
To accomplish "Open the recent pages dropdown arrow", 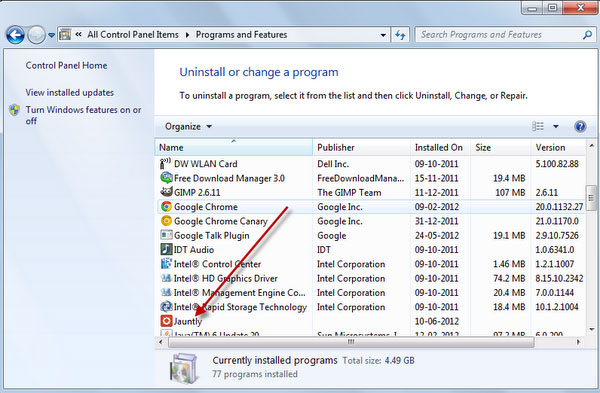I will 51,35.
